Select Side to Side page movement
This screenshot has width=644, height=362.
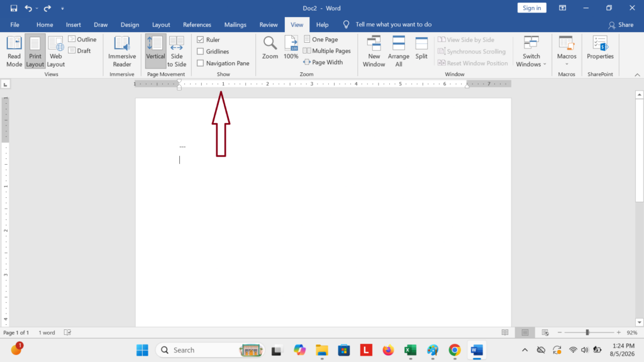pyautogui.click(x=177, y=52)
